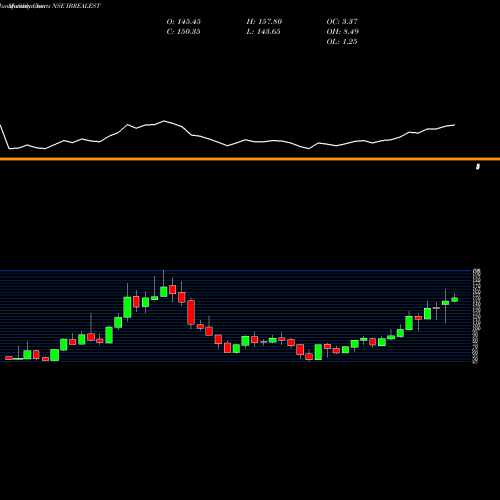Click the OL: 1.25 value
Viewport: 500px width, 500px height.
(x=342, y=42)
